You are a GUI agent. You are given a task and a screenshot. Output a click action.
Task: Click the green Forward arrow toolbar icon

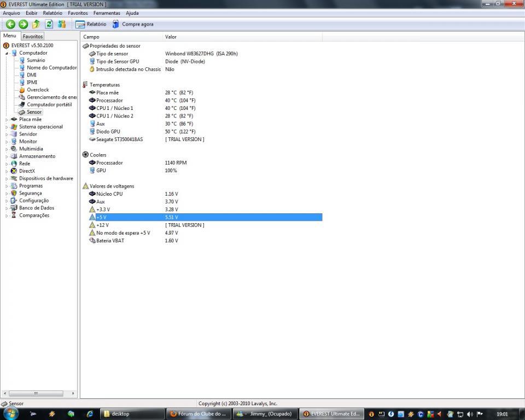coord(23,24)
